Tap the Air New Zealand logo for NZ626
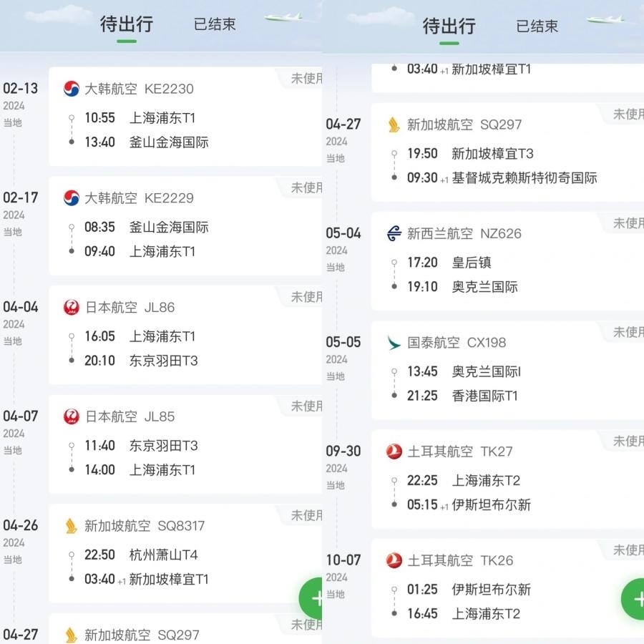 pyautogui.click(x=394, y=233)
